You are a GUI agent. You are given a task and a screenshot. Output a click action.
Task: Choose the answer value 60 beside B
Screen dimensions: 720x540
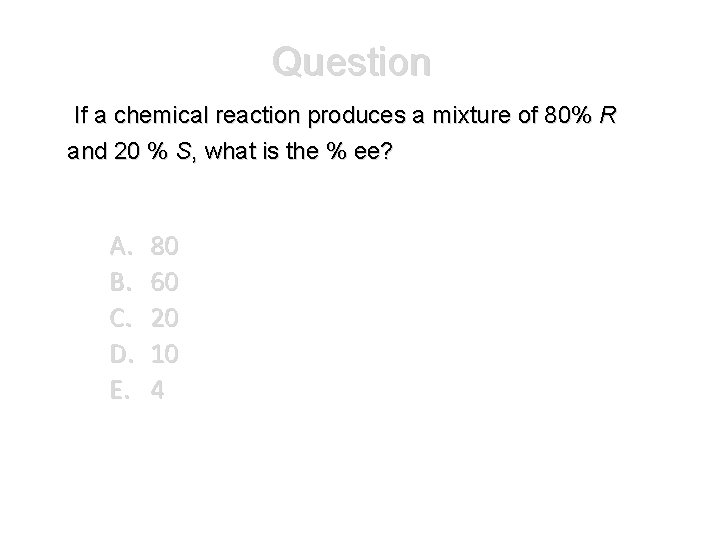(x=164, y=282)
